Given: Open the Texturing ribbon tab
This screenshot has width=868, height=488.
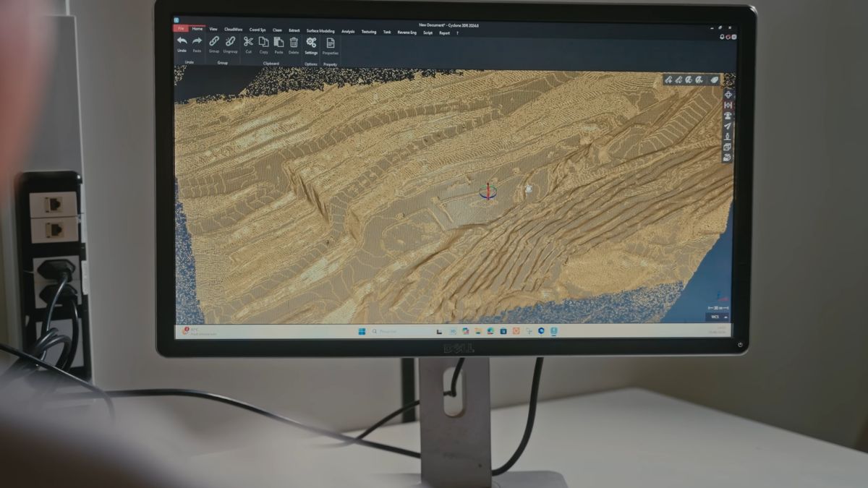Looking at the screenshot, I should pyautogui.click(x=369, y=32).
